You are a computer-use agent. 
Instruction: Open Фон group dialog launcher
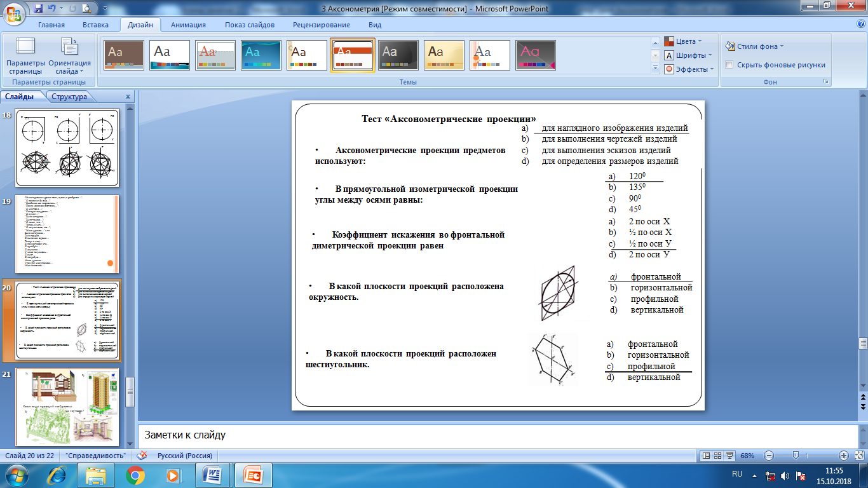(x=826, y=82)
